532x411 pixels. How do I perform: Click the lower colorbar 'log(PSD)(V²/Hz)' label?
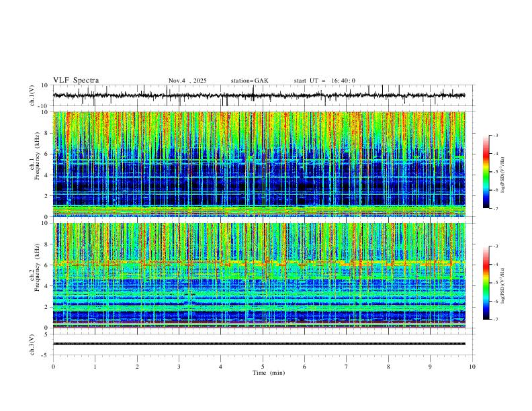point(502,285)
